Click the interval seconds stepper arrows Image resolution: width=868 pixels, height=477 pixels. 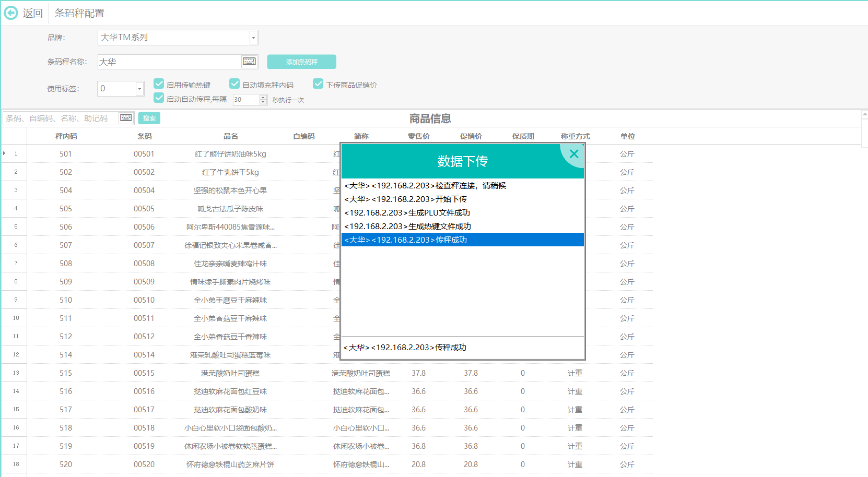click(x=263, y=100)
